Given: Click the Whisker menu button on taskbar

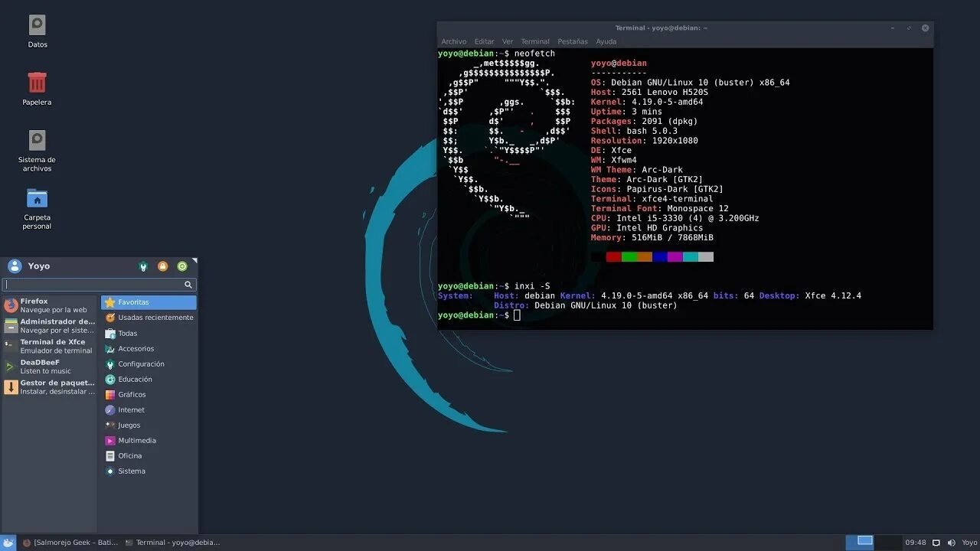Looking at the screenshot, I should pos(8,543).
